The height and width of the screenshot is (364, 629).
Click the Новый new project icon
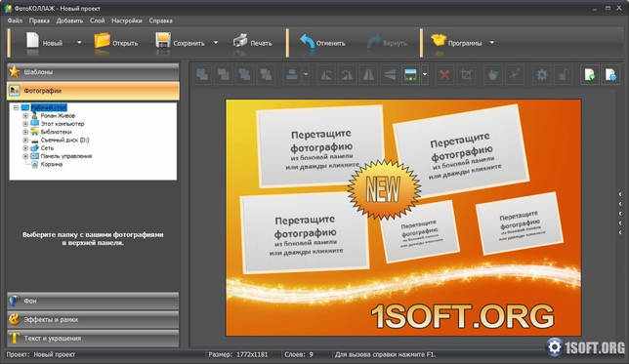[32, 42]
